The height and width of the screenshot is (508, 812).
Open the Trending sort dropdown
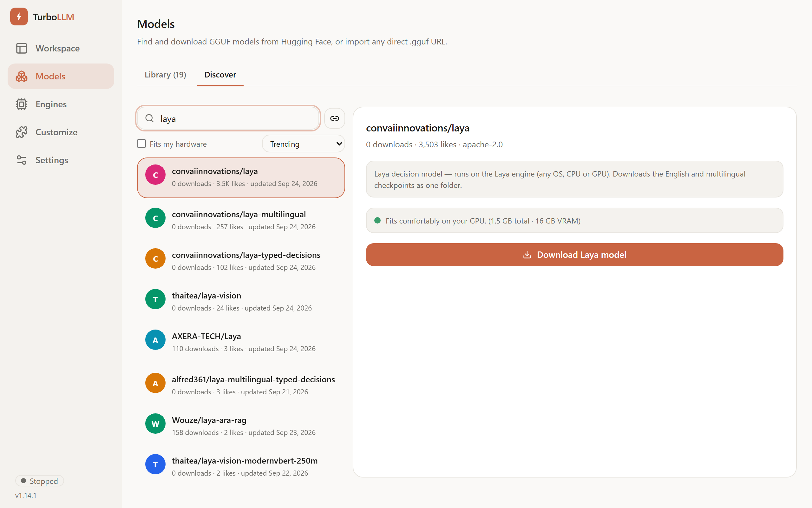pyautogui.click(x=303, y=144)
